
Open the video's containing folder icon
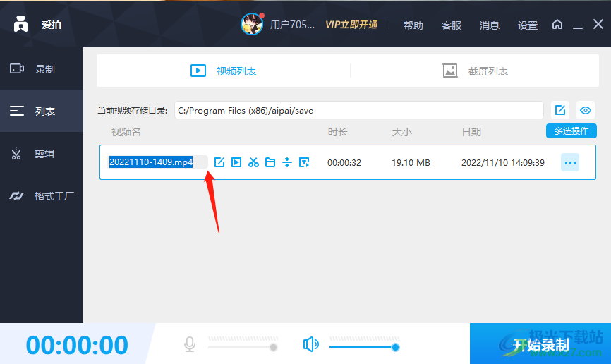[270, 162]
